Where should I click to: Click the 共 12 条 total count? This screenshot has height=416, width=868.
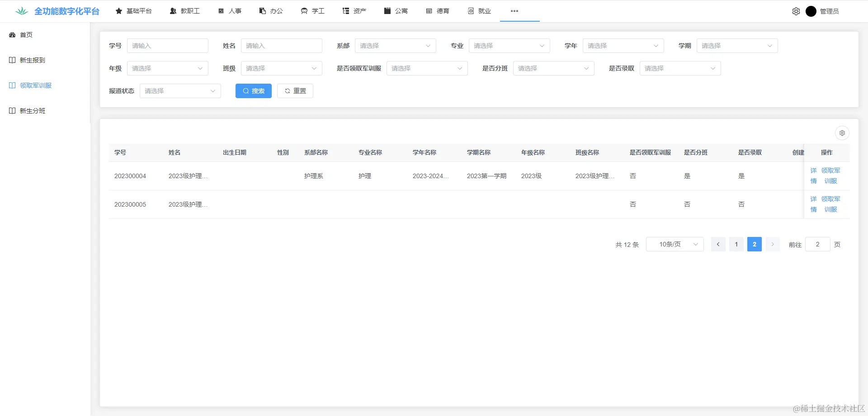627,245
